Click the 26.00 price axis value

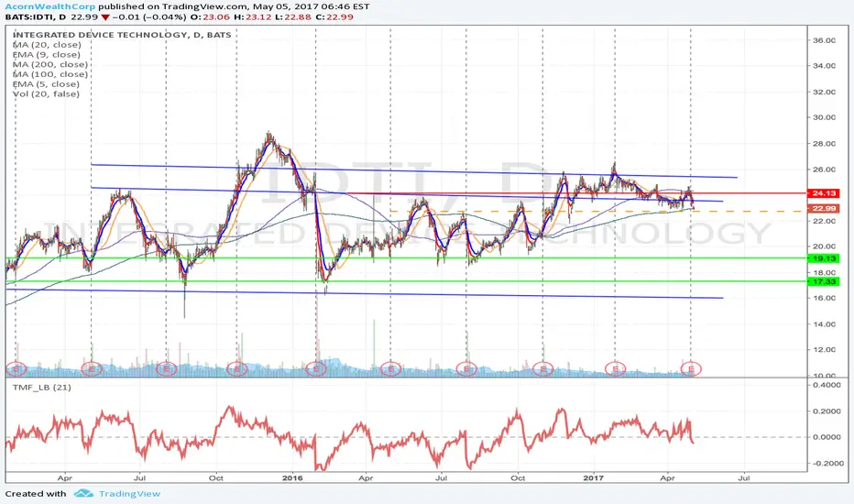824,170
